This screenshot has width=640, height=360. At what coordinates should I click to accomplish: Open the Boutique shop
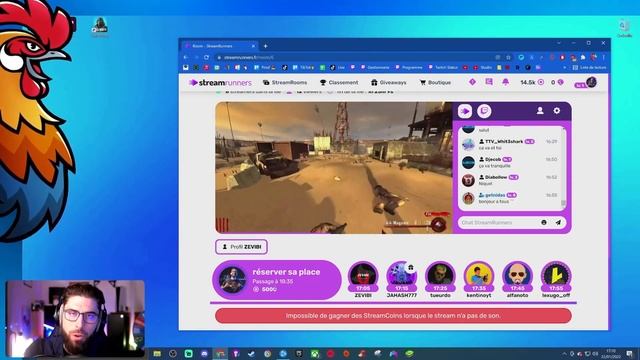tap(436, 82)
